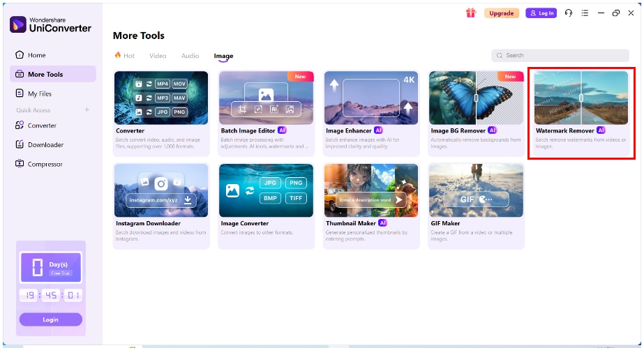Switch to the Audio tab
644x348 pixels.
(190, 55)
